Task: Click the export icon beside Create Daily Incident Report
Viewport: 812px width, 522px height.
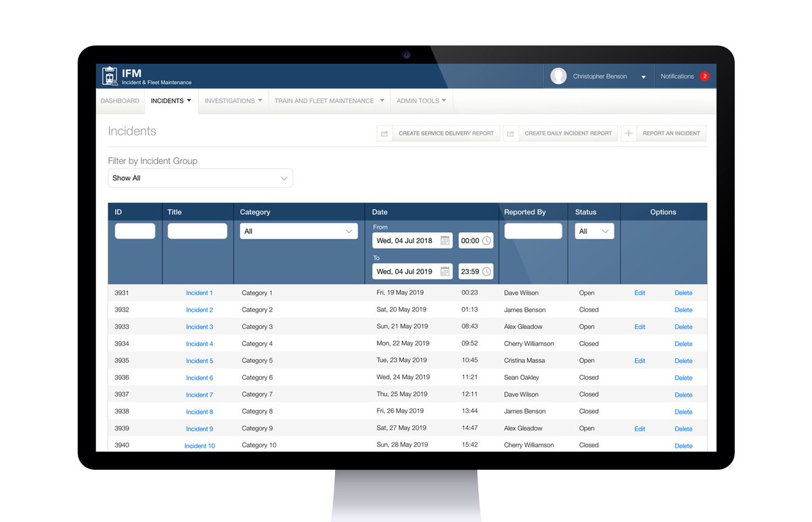Action: (x=512, y=133)
